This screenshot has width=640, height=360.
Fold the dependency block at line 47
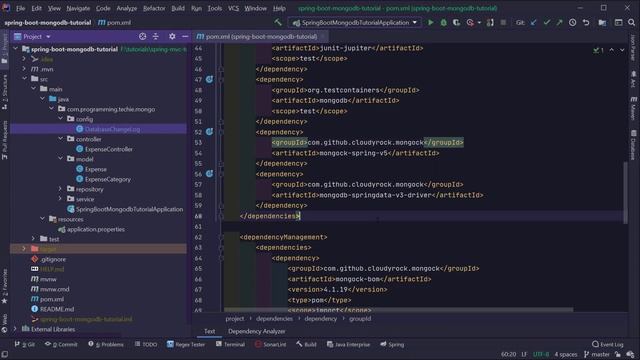[x=221, y=79]
